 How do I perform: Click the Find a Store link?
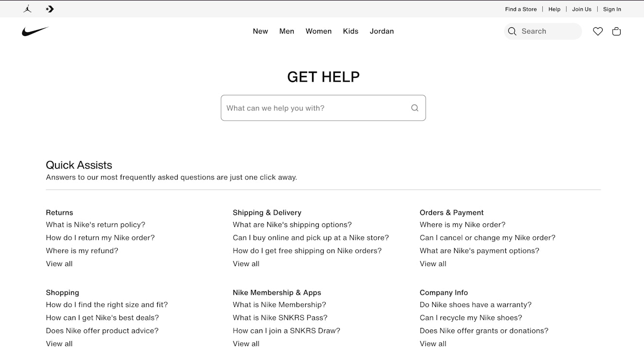coord(521,9)
